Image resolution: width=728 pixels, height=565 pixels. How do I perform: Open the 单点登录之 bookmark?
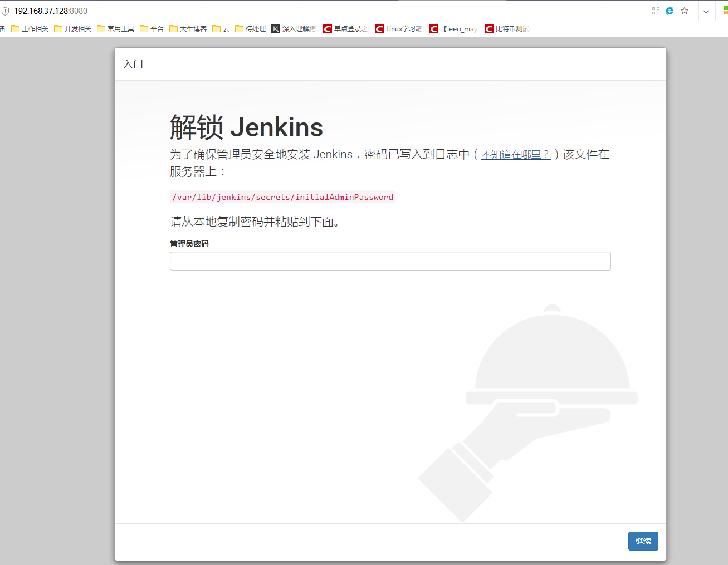pos(345,29)
